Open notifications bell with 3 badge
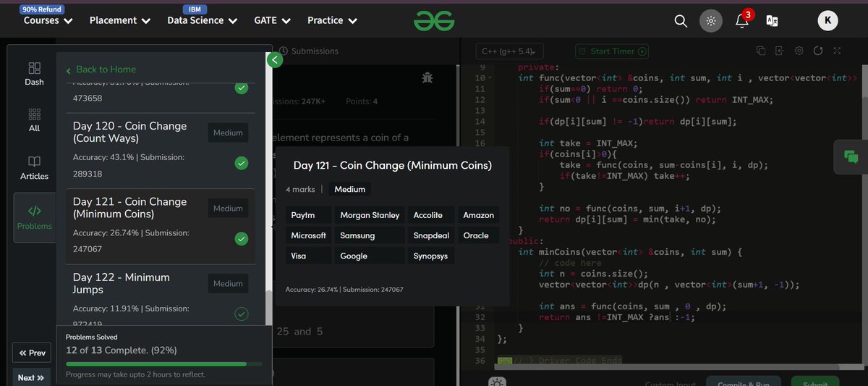 click(743, 20)
